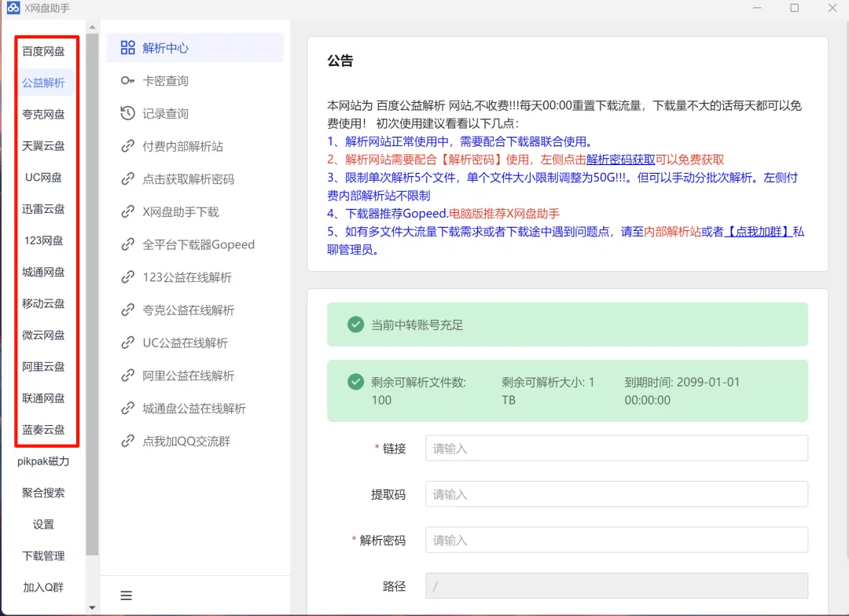Open the 联通网盘 sidebar tab
The width and height of the screenshot is (849, 616).
43,398
